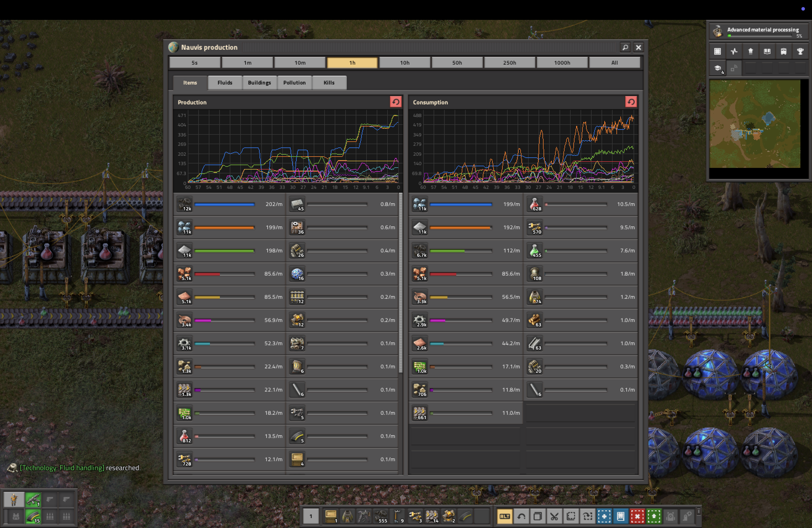Switch to the Kills tab
The height and width of the screenshot is (528, 812).
tap(329, 83)
